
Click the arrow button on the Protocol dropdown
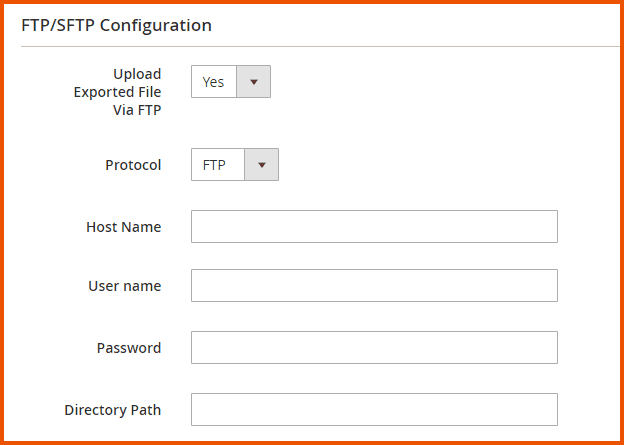click(261, 165)
